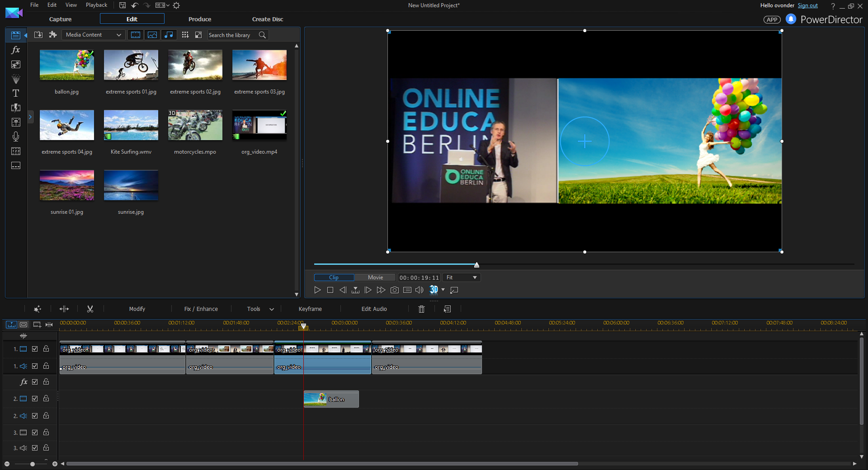
Task: Toggle the image files filter button
Action: 152,35
